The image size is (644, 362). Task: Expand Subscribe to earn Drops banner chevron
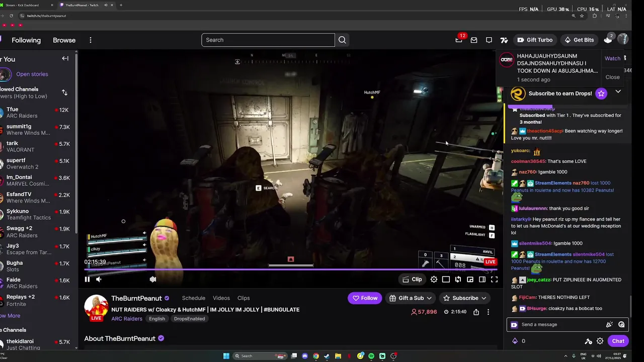click(x=618, y=92)
